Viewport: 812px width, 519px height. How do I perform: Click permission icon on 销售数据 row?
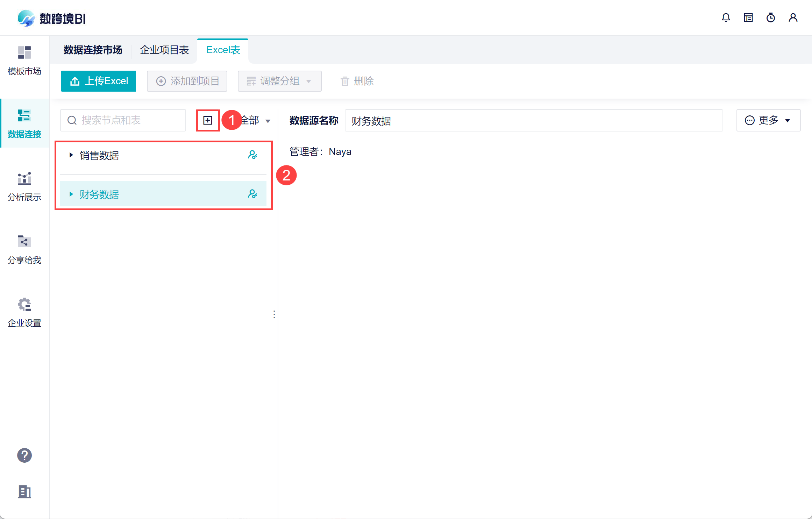click(x=252, y=155)
